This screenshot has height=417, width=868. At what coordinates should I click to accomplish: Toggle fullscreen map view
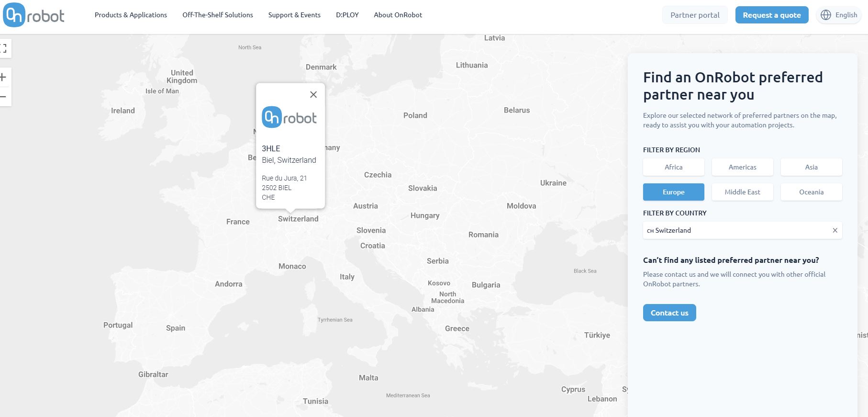(4, 48)
